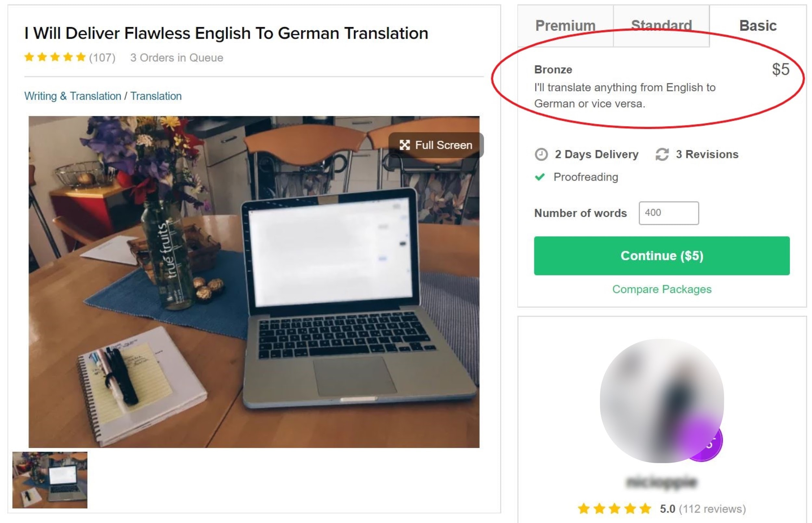
Task: Click the green Proofreading checkmark icon
Action: click(x=540, y=177)
